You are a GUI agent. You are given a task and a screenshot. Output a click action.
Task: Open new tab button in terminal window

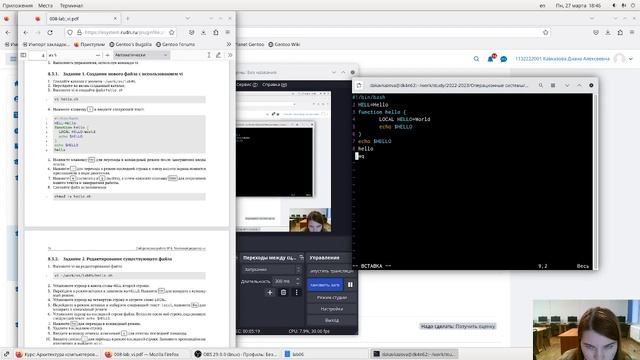click(359, 85)
